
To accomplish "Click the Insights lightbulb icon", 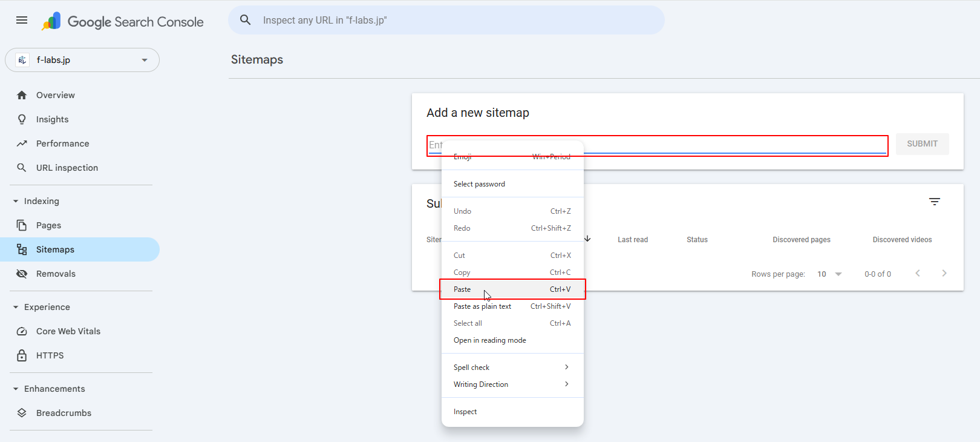I will (22, 119).
